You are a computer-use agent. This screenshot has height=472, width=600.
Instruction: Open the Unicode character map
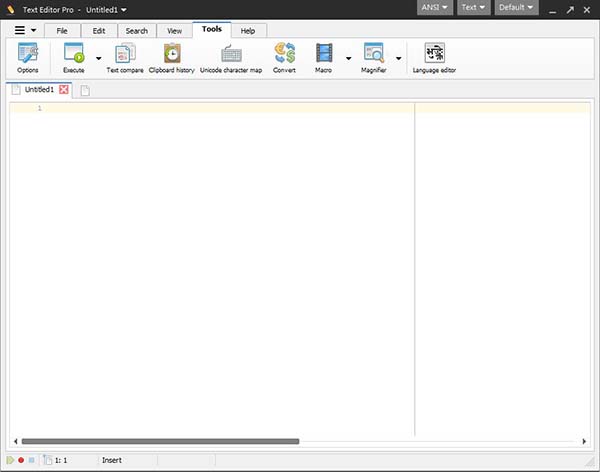(x=231, y=56)
